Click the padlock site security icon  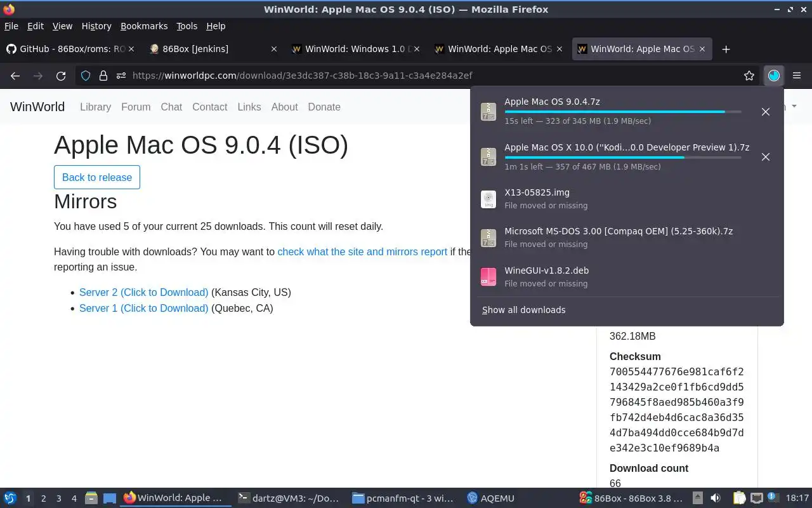click(103, 76)
